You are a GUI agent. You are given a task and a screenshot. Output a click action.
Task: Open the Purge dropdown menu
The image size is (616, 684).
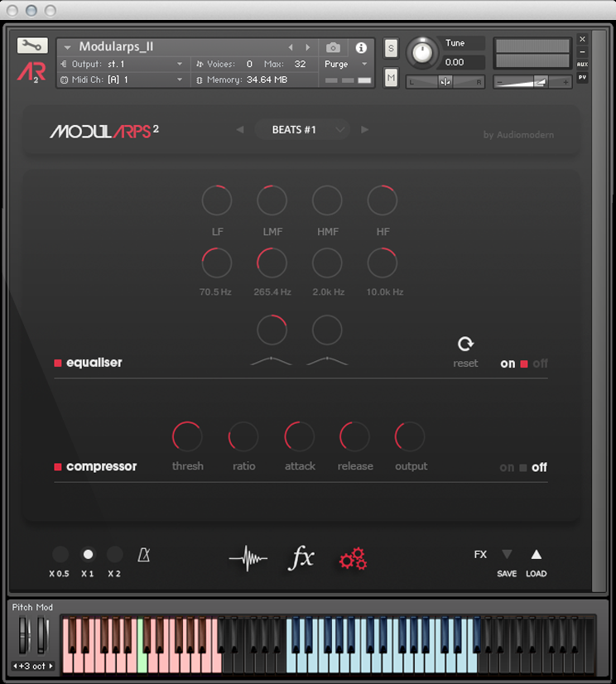point(346,64)
